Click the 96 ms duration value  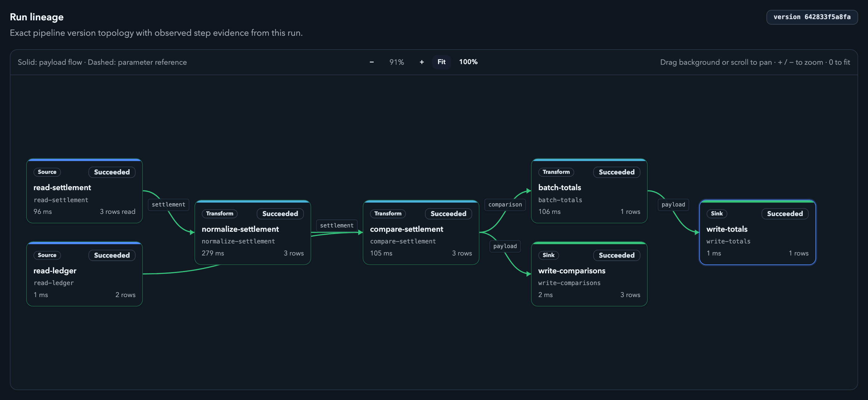pyautogui.click(x=43, y=211)
